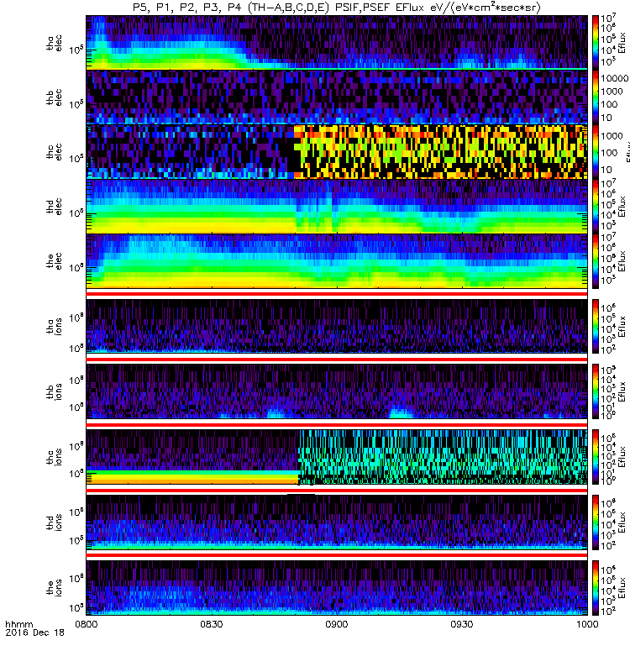Select the 'tha elec' panel label
630x672 pixels.
54,43
